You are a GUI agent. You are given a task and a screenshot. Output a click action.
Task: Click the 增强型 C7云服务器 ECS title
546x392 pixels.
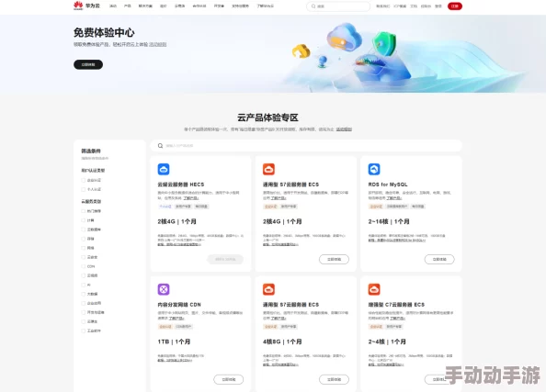[x=396, y=305]
